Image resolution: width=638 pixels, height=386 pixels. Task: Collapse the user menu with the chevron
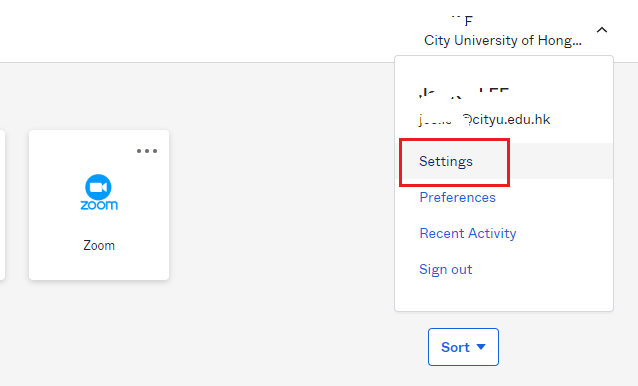click(x=602, y=30)
